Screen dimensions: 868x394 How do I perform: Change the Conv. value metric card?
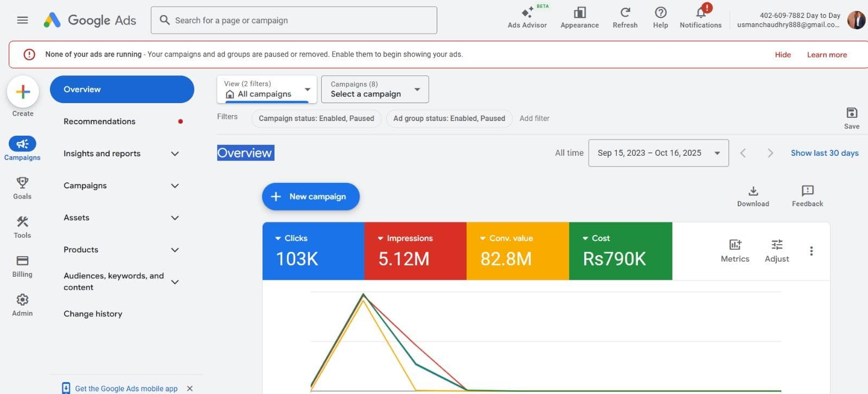(x=518, y=251)
